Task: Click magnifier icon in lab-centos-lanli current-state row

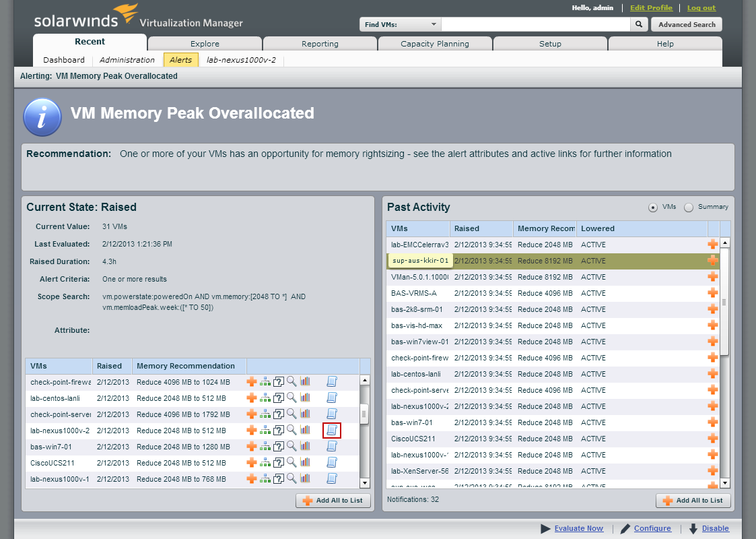Action: pyautogui.click(x=291, y=398)
